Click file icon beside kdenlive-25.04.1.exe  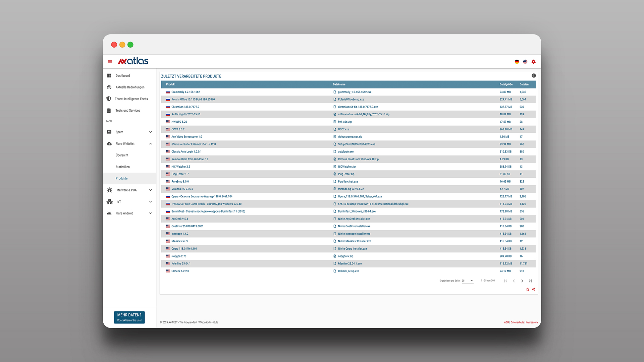point(335,263)
